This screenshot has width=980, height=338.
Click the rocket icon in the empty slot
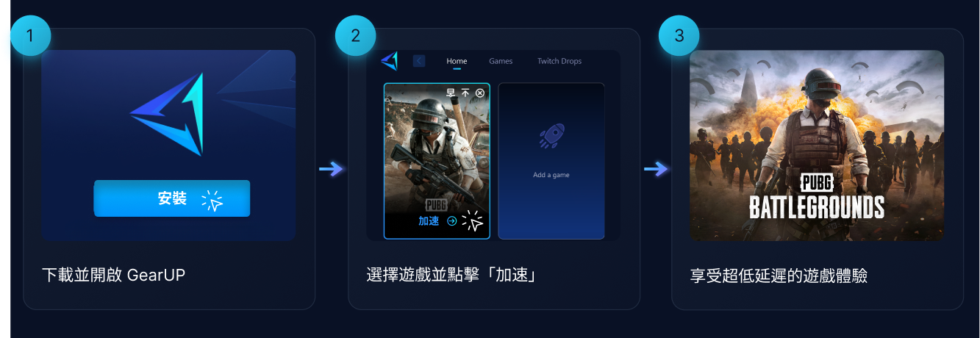(x=551, y=137)
